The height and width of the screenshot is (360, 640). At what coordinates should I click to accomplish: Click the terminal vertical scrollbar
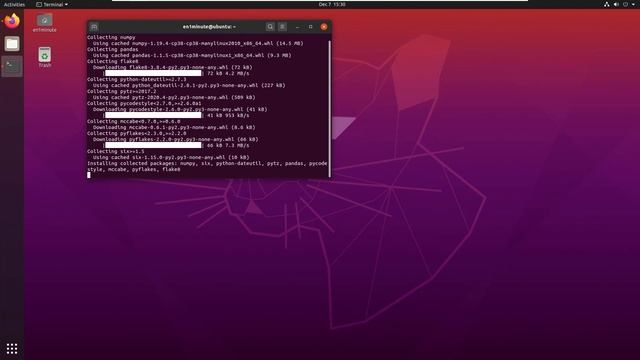click(x=330, y=108)
